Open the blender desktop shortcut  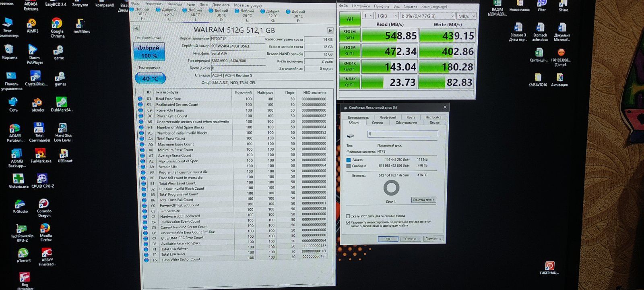[37, 104]
